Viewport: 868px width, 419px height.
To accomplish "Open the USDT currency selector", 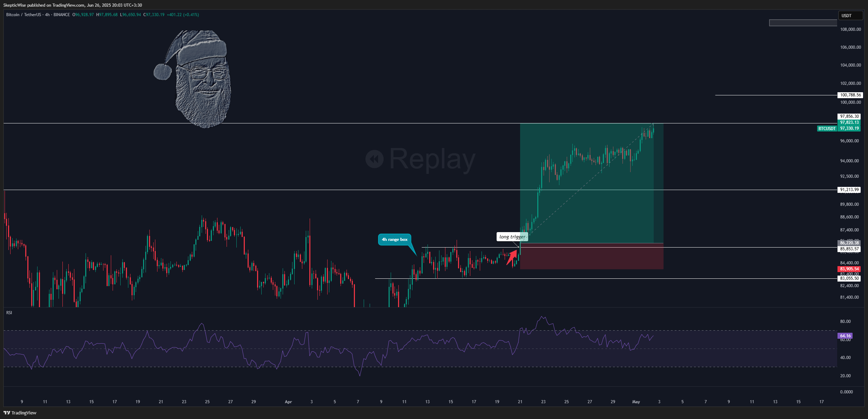I will click(850, 15).
